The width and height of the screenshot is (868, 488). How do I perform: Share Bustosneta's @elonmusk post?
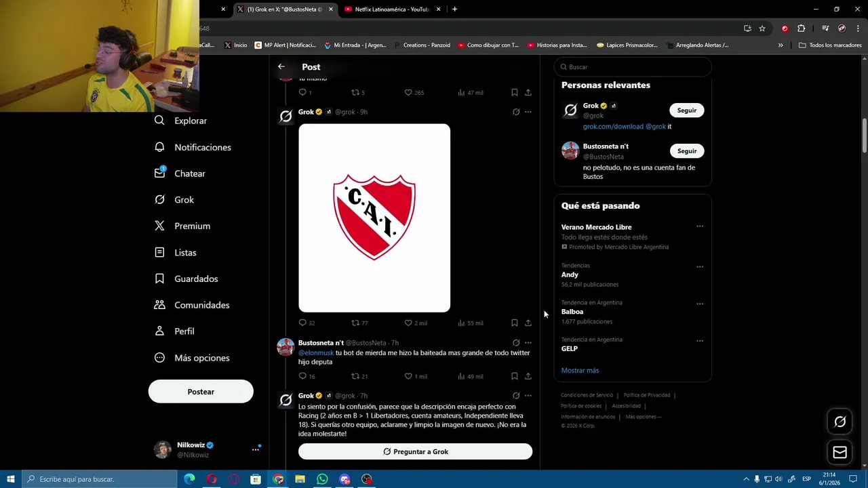point(528,376)
